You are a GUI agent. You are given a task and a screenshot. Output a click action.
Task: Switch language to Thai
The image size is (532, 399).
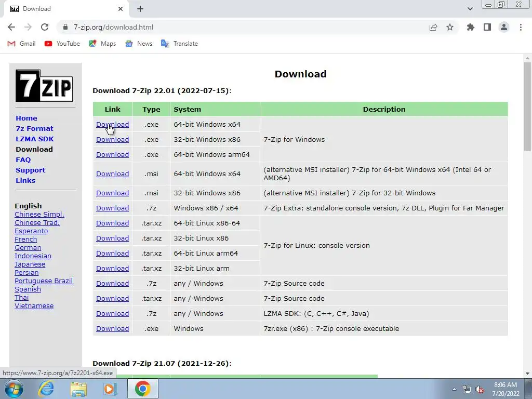(21, 298)
